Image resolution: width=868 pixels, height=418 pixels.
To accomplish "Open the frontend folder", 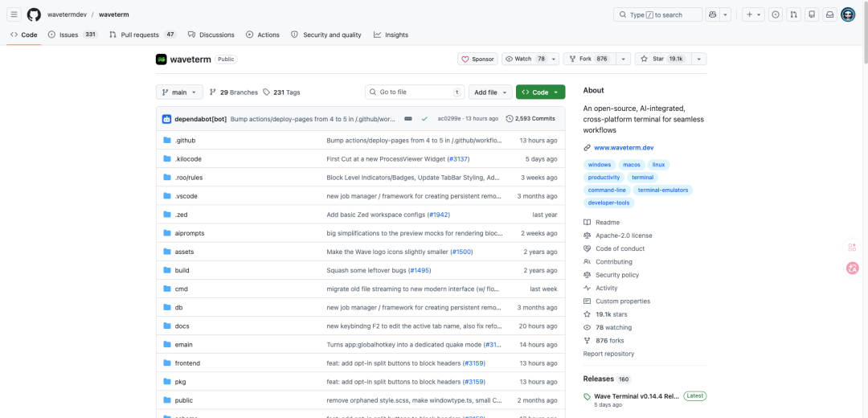I will point(187,363).
